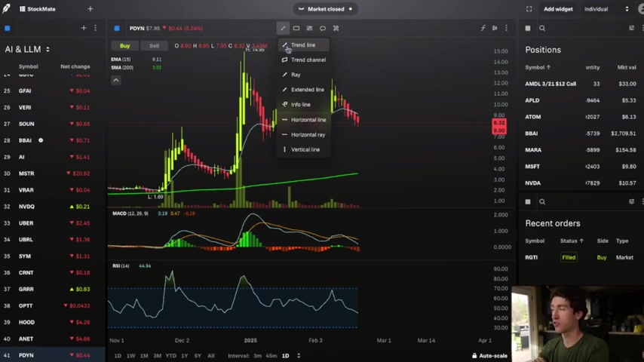Select PDYN row in watchlist
This screenshot has height=362, width=644.
click(53, 355)
